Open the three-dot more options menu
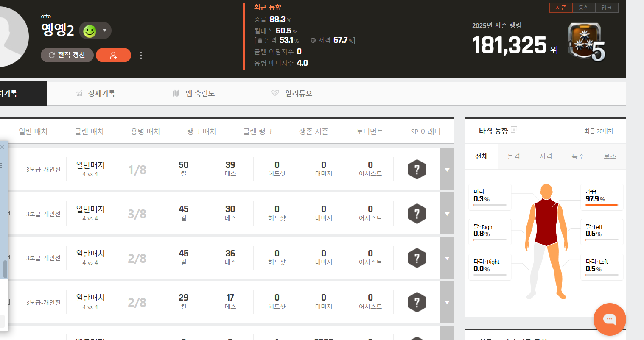This screenshot has height=340, width=644. [x=141, y=55]
